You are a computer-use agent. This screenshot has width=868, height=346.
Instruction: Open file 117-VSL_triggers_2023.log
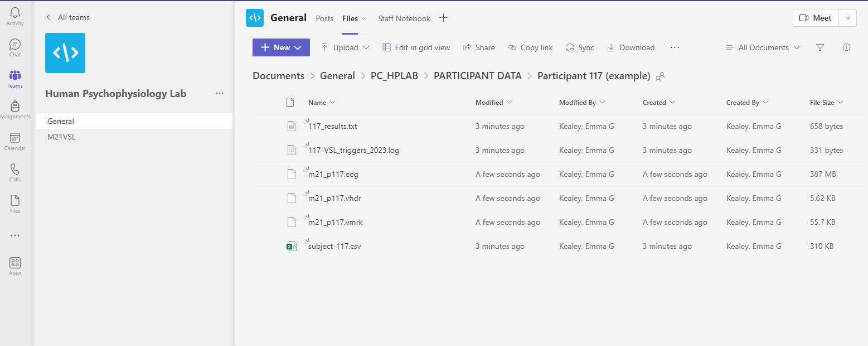[353, 150]
